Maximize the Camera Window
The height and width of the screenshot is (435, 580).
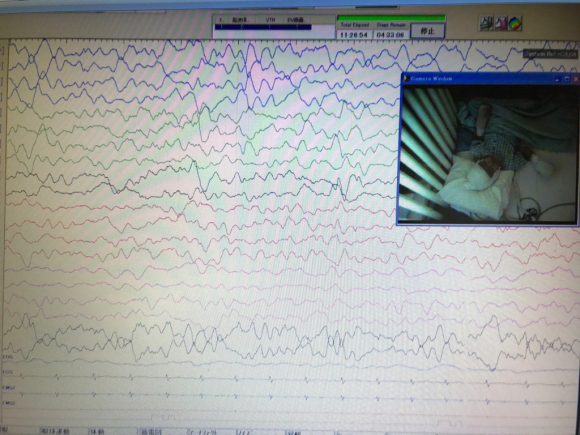point(567,79)
